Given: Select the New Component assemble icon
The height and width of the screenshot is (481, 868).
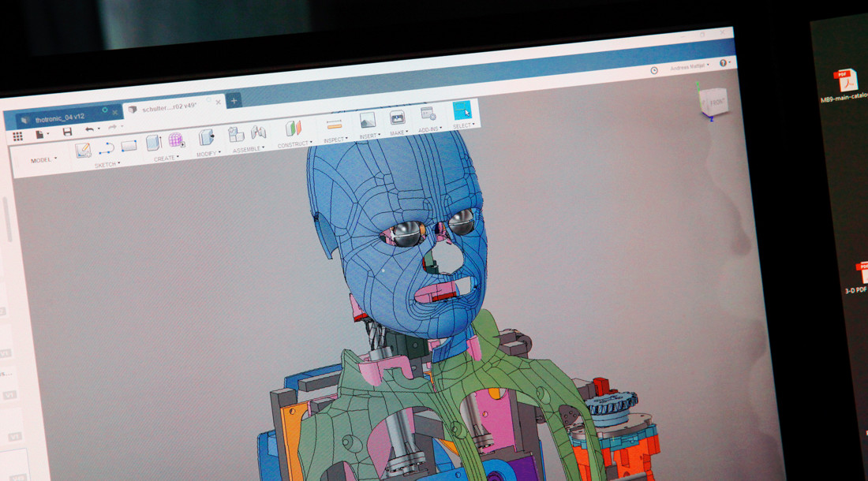Looking at the screenshot, I should [x=237, y=134].
